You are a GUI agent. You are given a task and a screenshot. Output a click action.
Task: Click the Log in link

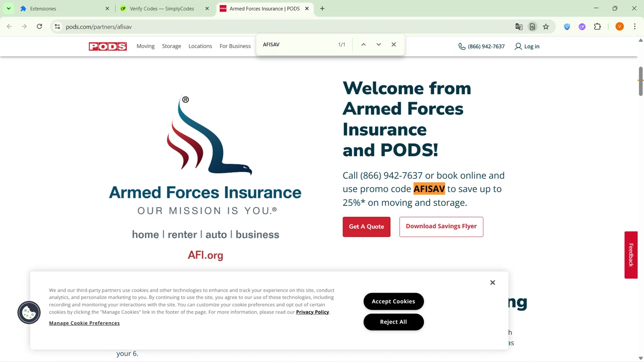(532, 46)
